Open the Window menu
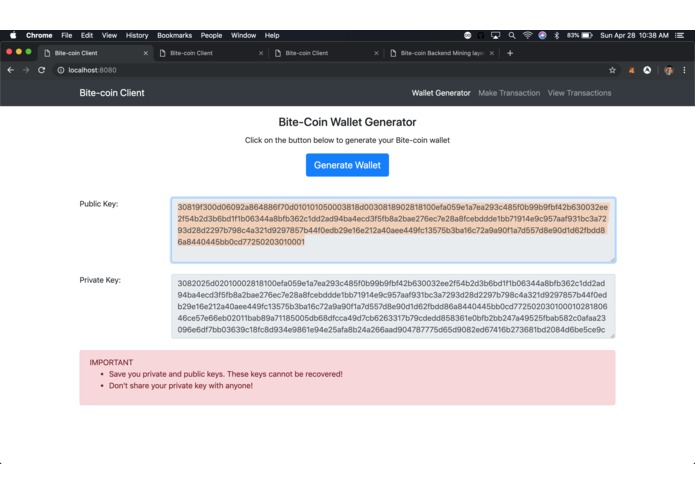The width and height of the screenshot is (695, 494). pyautogui.click(x=243, y=35)
